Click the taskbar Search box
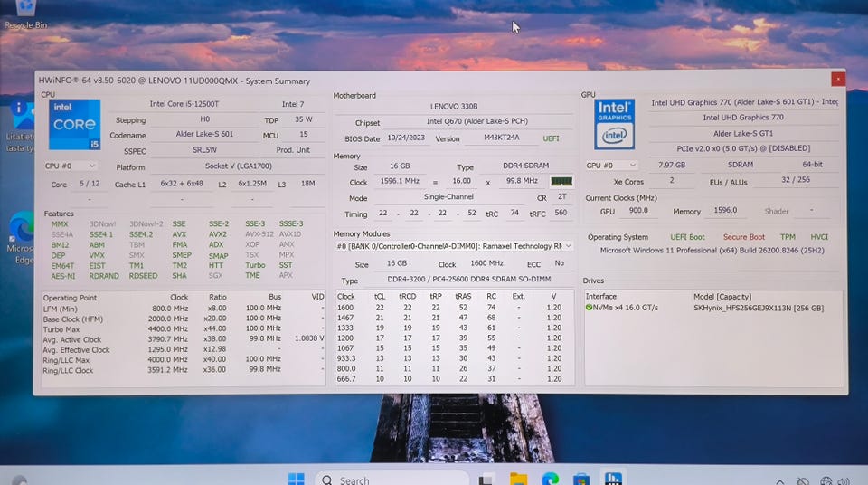 pyautogui.click(x=392, y=480)
